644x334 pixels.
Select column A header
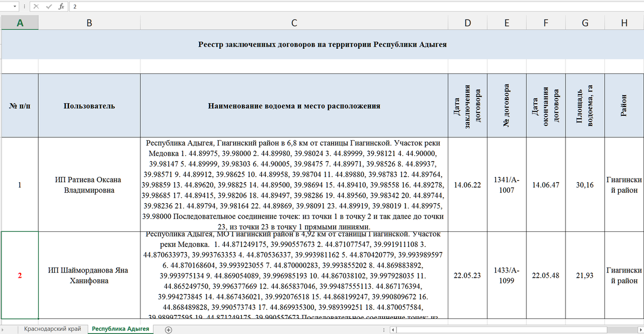[x=20, y=23]
